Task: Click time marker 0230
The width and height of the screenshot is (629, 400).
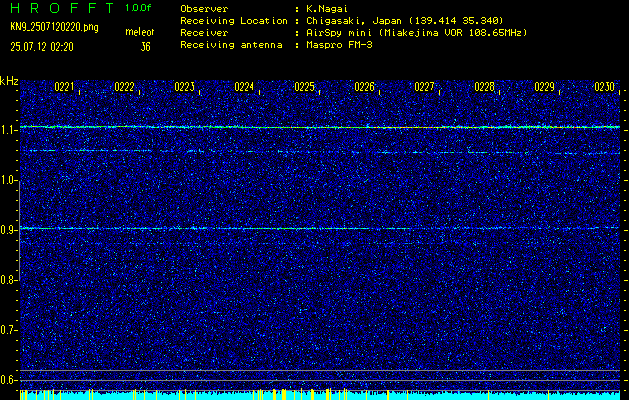Action: click(x=605, y=87)
